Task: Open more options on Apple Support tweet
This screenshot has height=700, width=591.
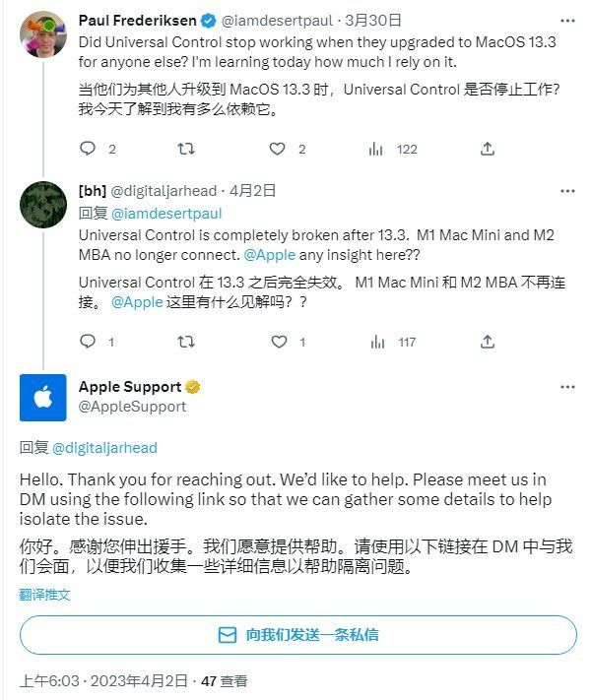Action: (567, 387)
